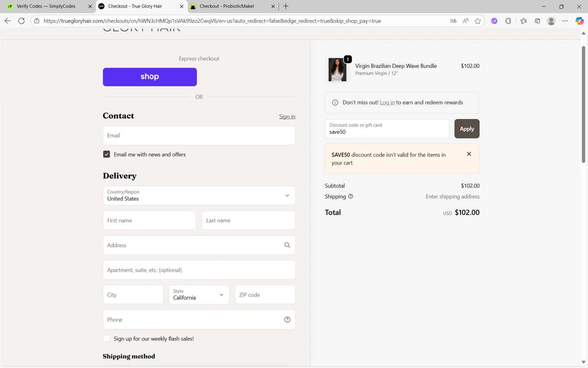The image size is (588, 368).
Task: Click the discount code field
Action: 387,129
